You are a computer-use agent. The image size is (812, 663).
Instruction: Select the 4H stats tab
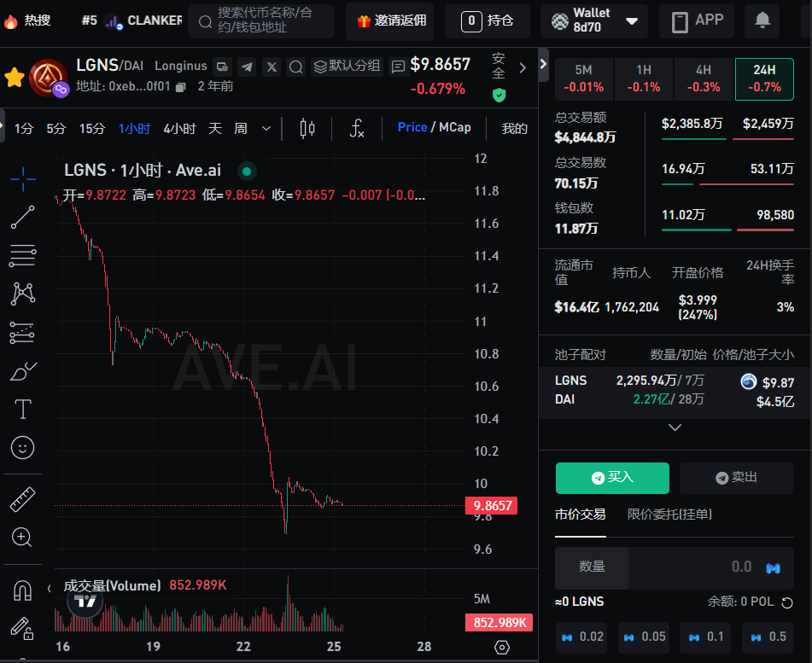click(x=703, y=79)
